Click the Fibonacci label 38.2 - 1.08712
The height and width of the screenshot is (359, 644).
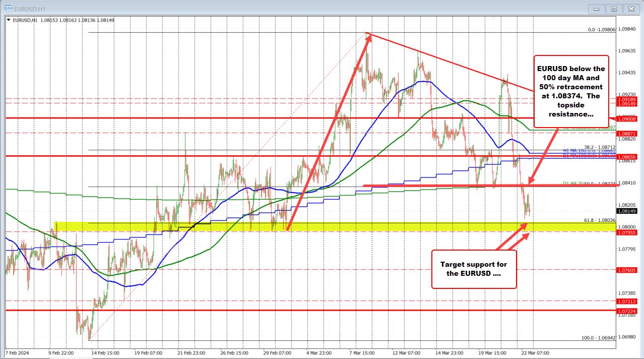pos(600,147)
